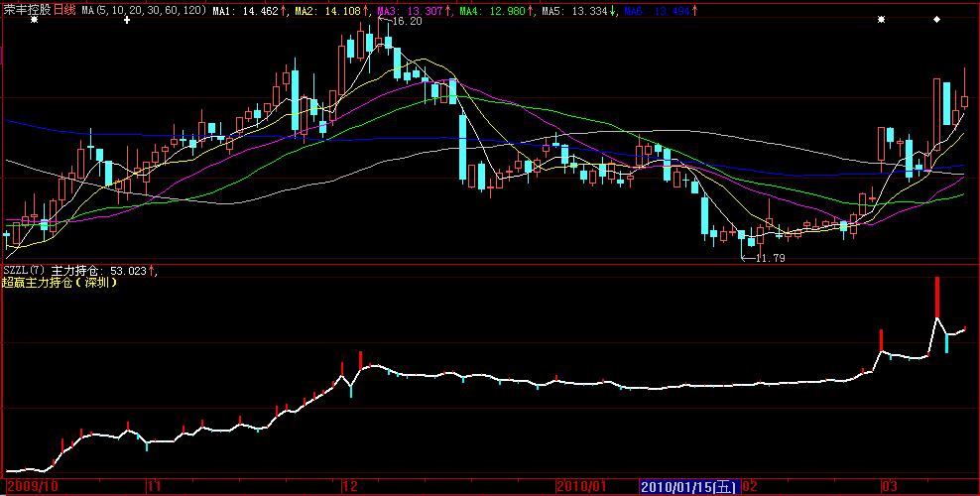Click the green down arrow after MA5 value

(x=612, y=10)
